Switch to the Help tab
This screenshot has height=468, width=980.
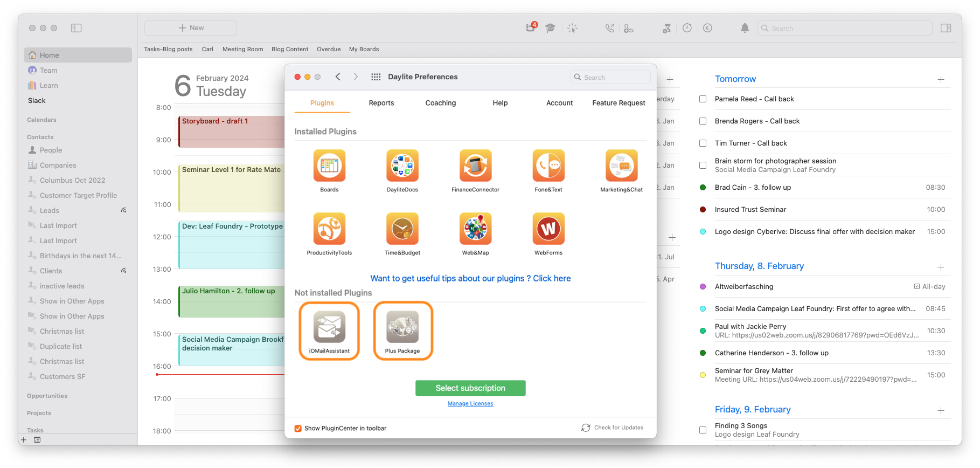pyautogui.click(x=500, y=103)
